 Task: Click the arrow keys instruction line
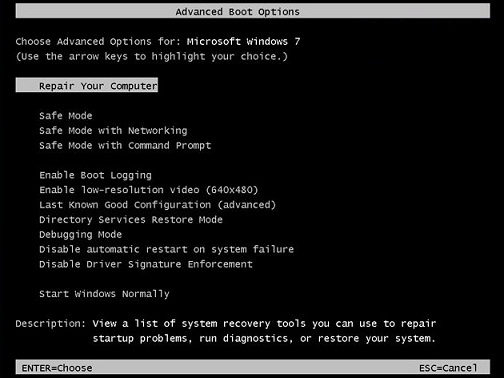tap(152, 57)
